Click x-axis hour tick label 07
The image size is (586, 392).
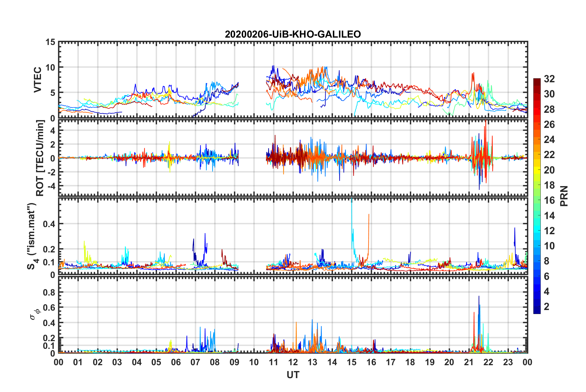click(195, 362)
